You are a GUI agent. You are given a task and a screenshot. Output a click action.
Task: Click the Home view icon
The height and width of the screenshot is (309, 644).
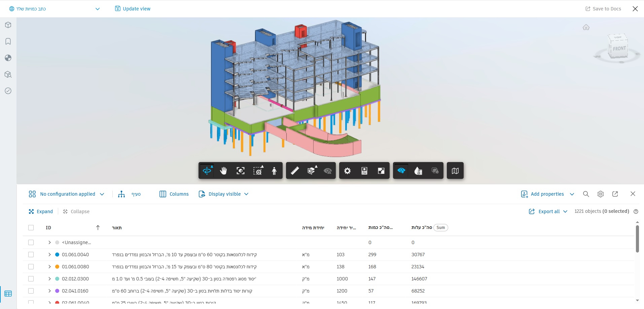coord(586,27)
